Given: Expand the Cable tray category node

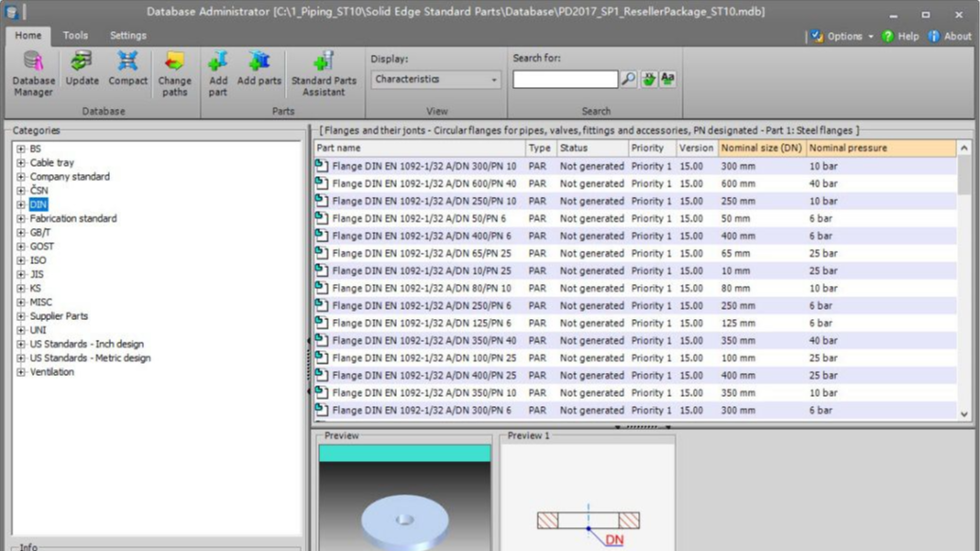Looking at the screenshot, I should coord(21,163).
